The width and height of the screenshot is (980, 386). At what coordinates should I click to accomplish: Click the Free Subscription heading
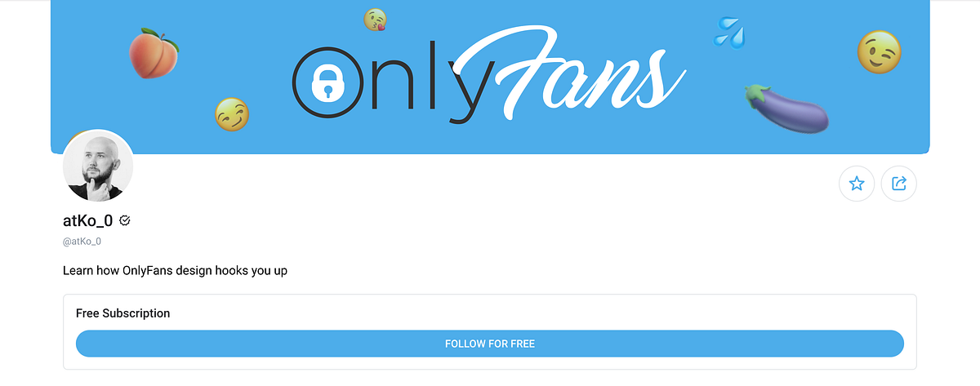pos(123,313)
